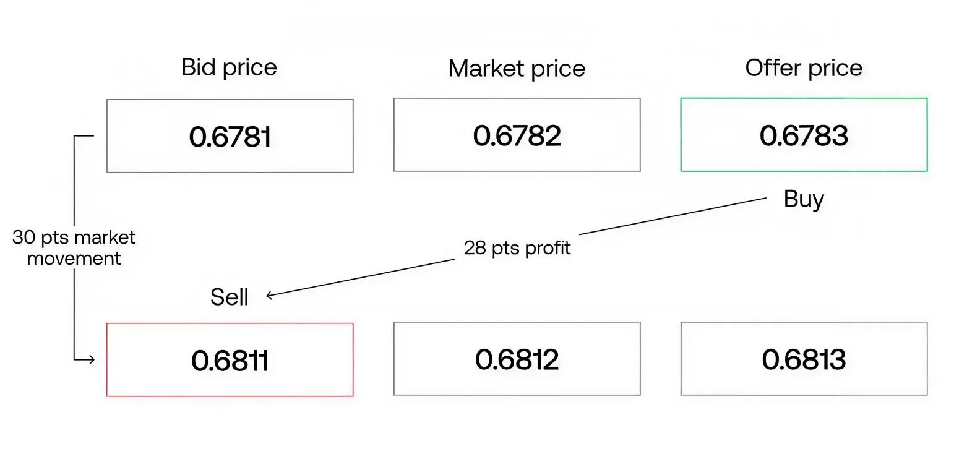The image size is (980, 475).
Task: Click the 0.6813 offer price box
Action: click(804, 358)
